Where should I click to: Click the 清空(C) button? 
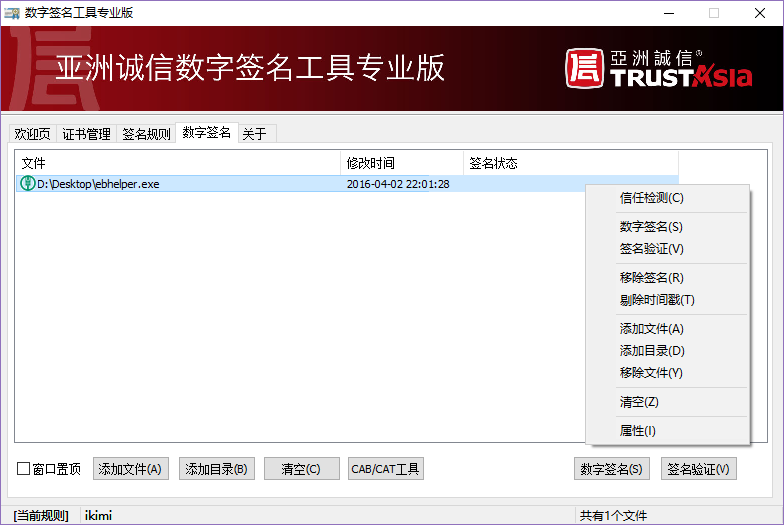pos(302,468)
